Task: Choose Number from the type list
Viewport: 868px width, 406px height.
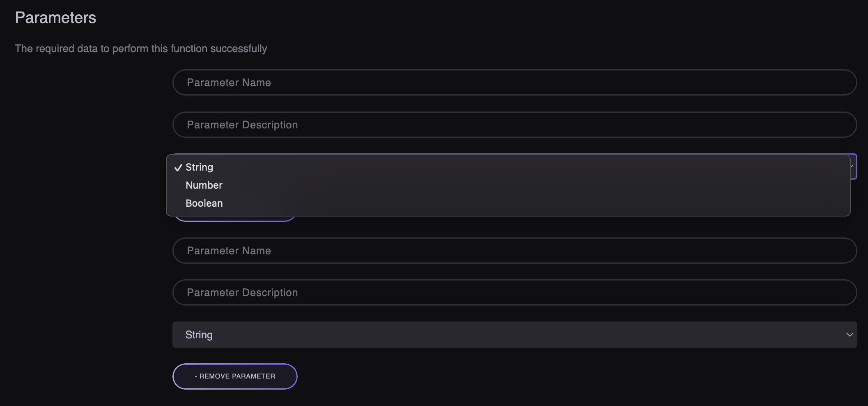Action: tap(204, 185)
